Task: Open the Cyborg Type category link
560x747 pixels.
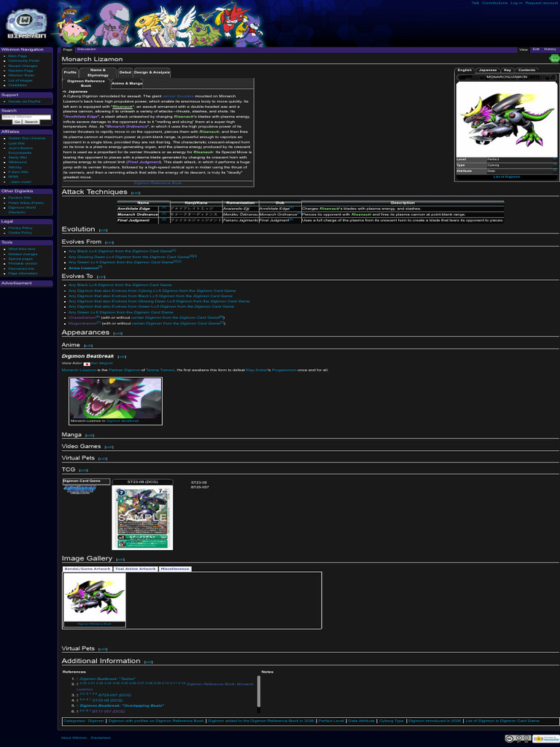Action: tap(392, 721)
